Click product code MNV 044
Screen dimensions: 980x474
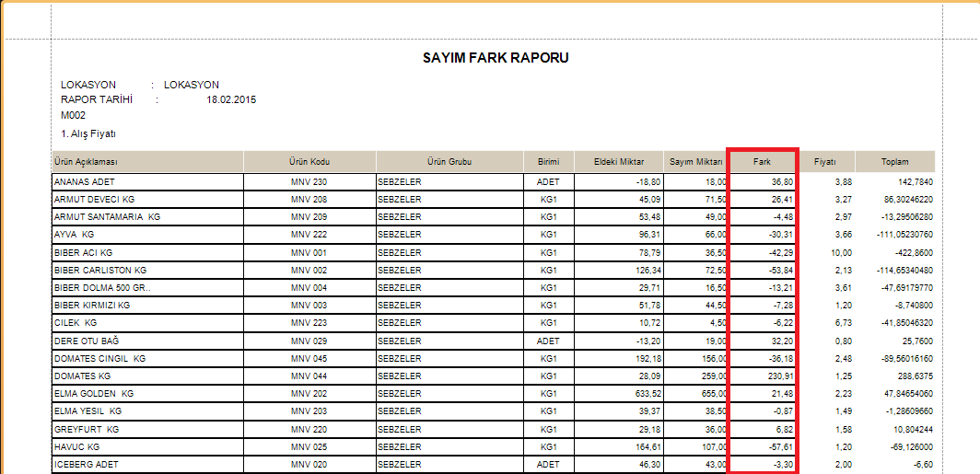[309, 376]
